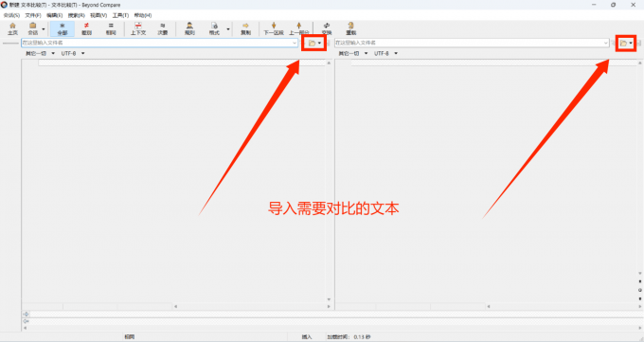
Task: Click the Beyond Compare app icon in title bar
Action: (x=4, y=5)
